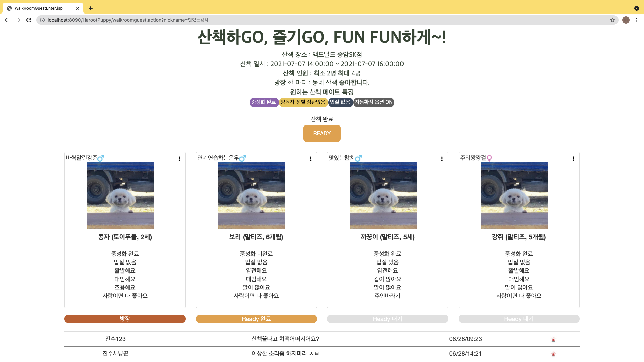644x362 pixels.
Task: Expand the options menu on the 맛있는참치 card
Action: 442,159
